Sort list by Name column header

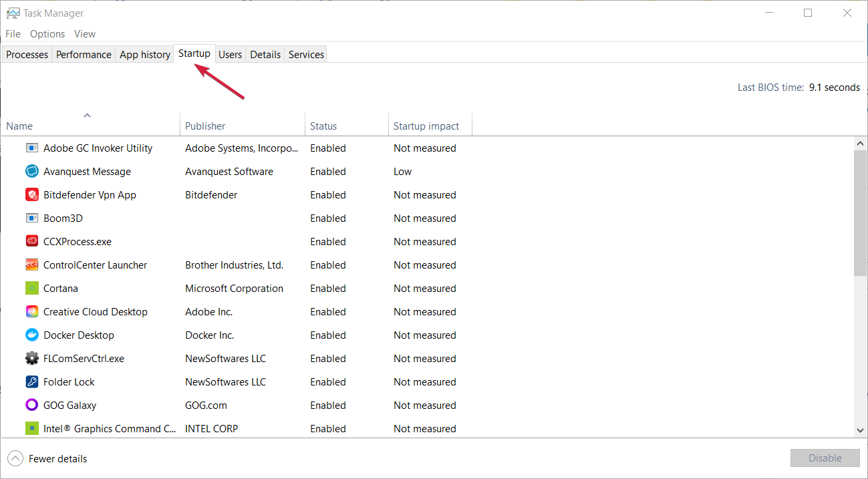[x=91, y=124]
